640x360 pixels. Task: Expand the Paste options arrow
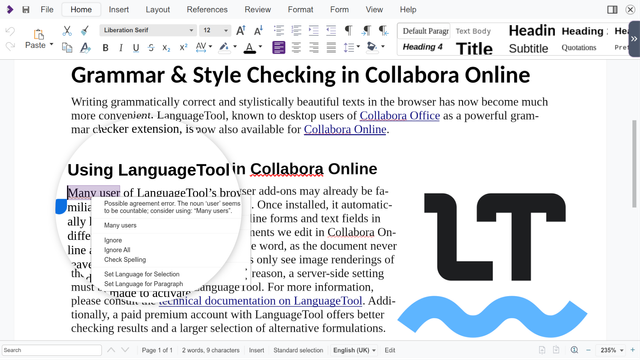(51, 44)
